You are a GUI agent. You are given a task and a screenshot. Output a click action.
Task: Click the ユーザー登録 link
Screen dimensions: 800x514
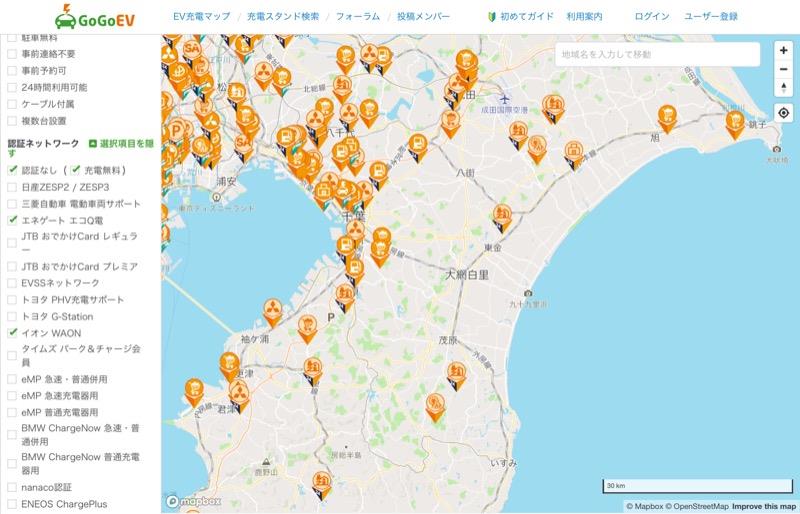tap(711, 16)
